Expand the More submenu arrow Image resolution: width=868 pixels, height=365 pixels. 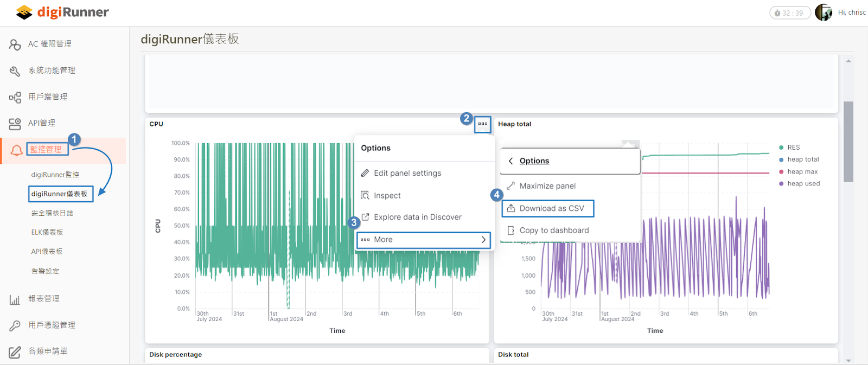483,240
